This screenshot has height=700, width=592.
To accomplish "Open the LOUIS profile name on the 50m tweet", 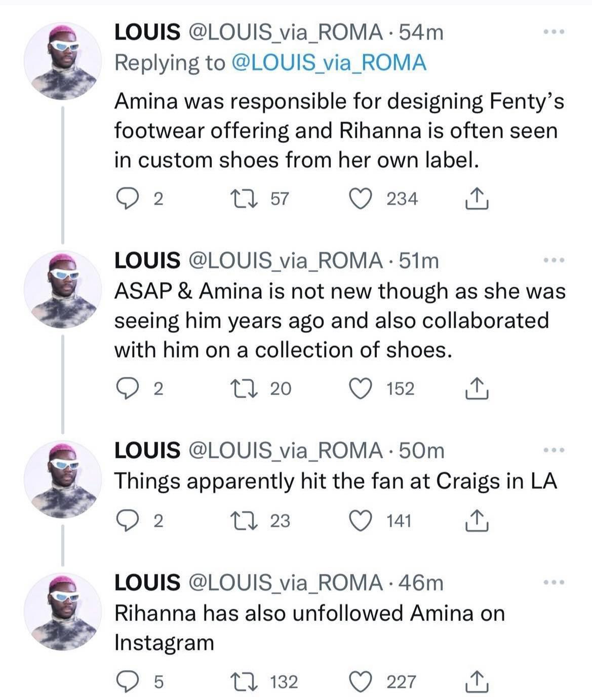I will coord(147,450).
